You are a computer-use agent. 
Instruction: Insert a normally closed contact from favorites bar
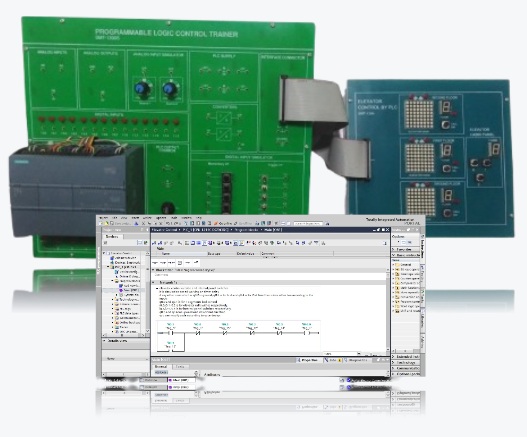click(163, 263)
